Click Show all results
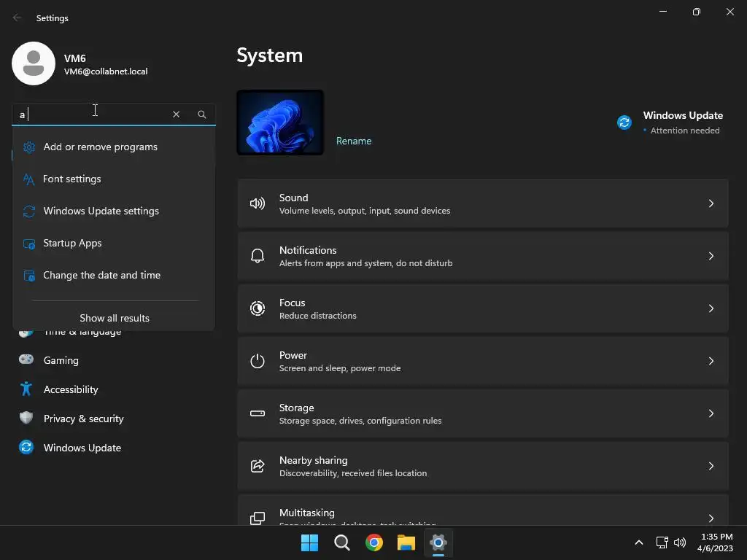The height and width of the screenshot is (560, 747). [x=115, y=318]
